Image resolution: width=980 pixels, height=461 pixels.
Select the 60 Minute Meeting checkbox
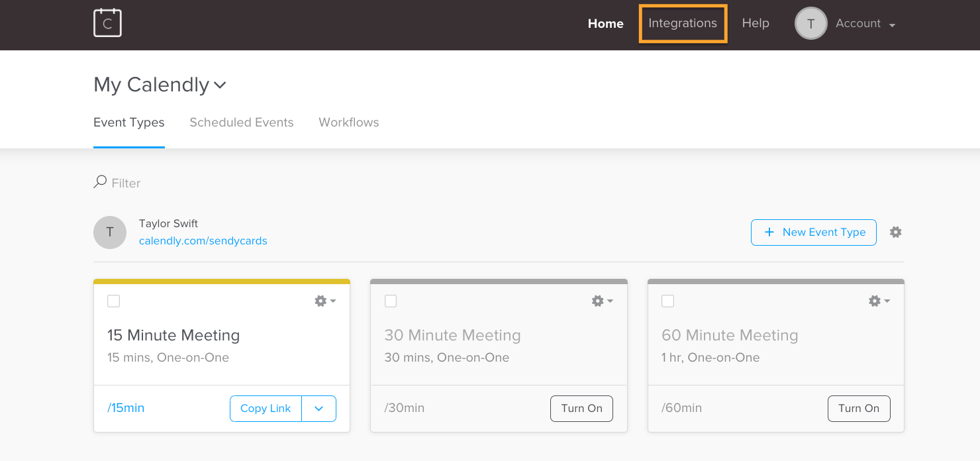click(x=668, y=301)
